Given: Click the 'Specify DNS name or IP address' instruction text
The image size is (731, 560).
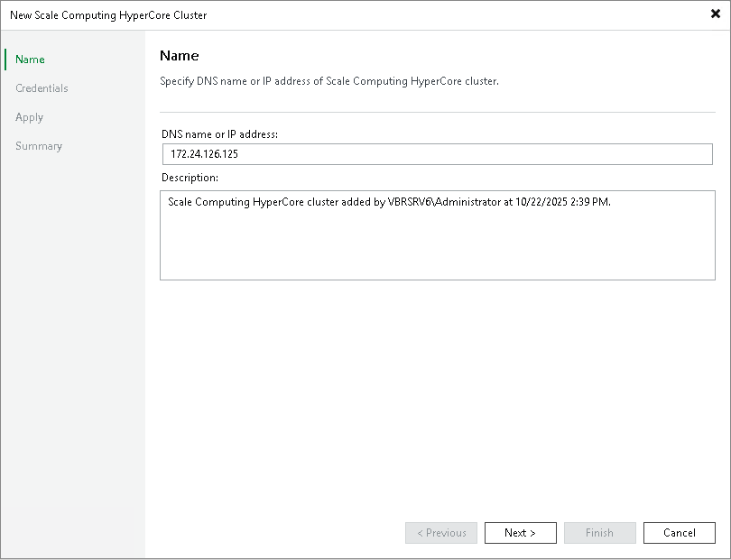Looking at the screenshot, I should pyautogui.click(x=328, y=81).
